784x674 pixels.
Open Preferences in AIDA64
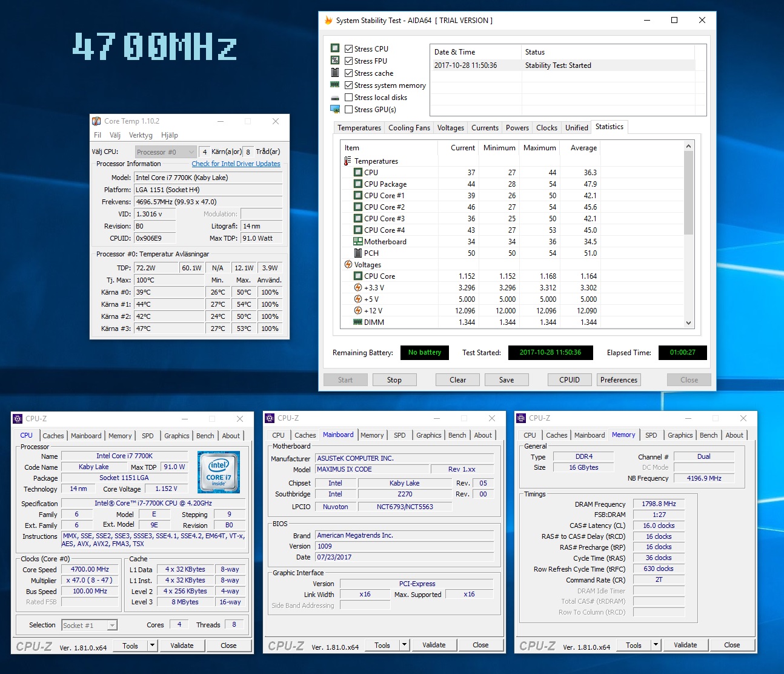pyautogui.click(x=619, y=380)
